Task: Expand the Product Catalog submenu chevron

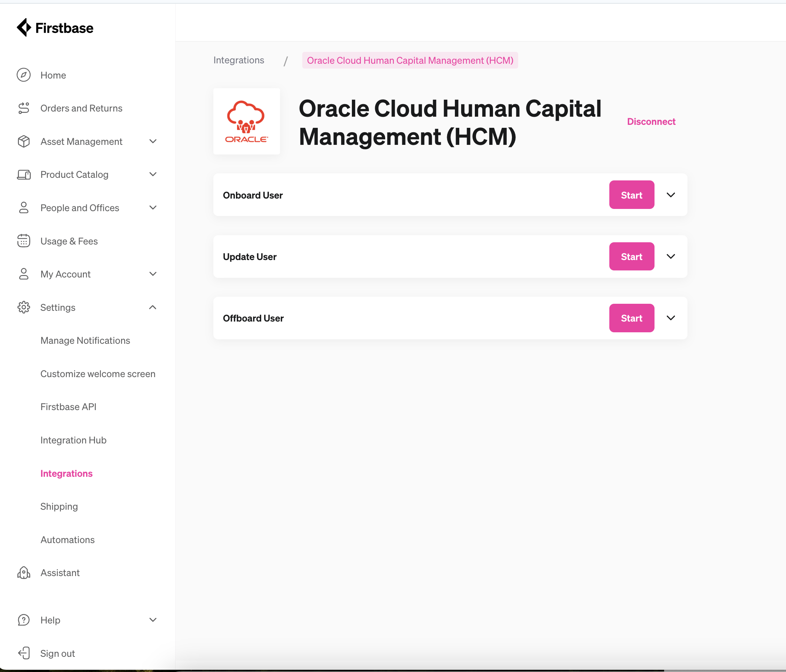Action: pyautogui.click(x=153, y=174)
